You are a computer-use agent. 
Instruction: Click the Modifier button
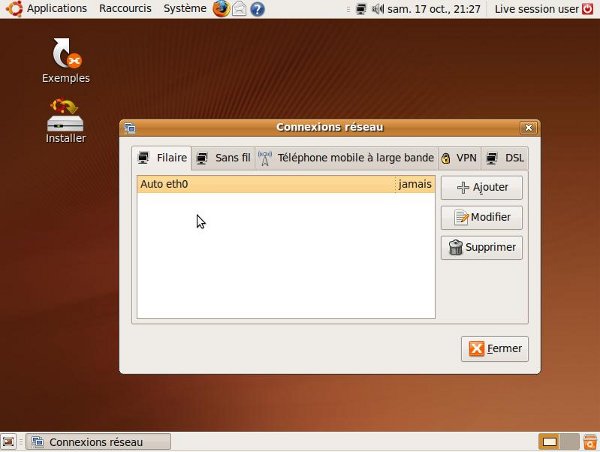click(x=481, y=217)
